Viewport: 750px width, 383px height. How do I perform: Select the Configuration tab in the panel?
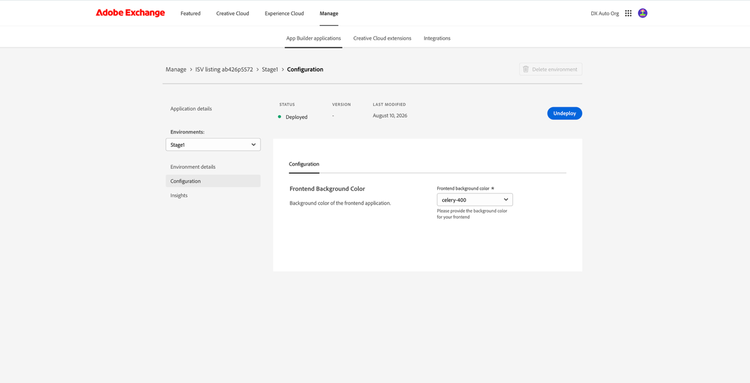(304, 164)
